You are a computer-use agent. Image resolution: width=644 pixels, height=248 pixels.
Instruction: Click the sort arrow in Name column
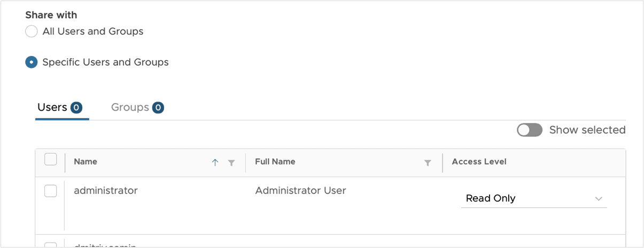(215, 162)
